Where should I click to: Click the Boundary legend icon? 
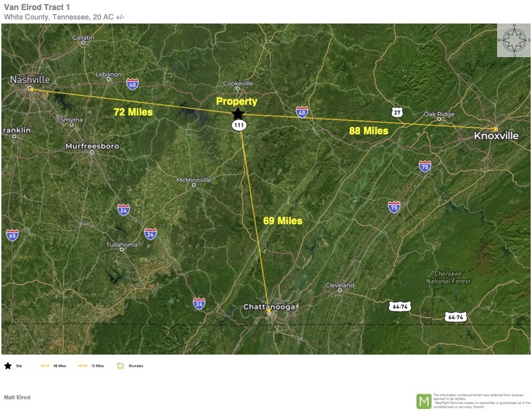click(120, 365)
